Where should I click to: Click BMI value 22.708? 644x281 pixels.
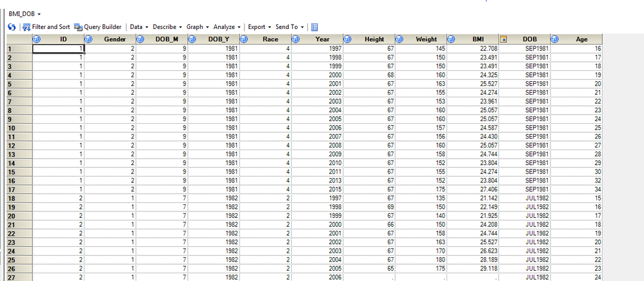(473, 48)
